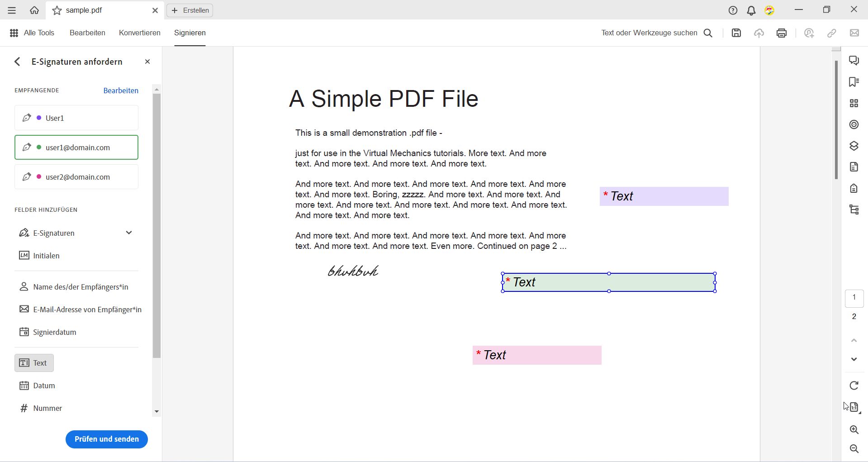868x462 pixels.
Task: Open the help question mark
Action: (x=733, y=10)
